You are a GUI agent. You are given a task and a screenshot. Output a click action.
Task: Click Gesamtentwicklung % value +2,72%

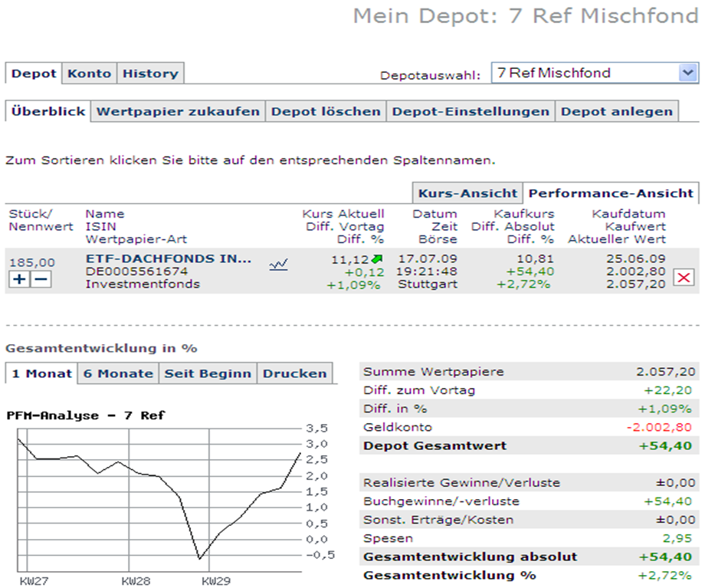coord(664,576)
